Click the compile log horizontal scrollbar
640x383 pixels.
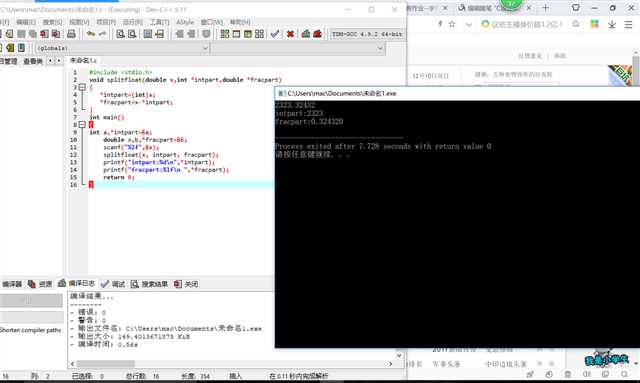[231, 363]
